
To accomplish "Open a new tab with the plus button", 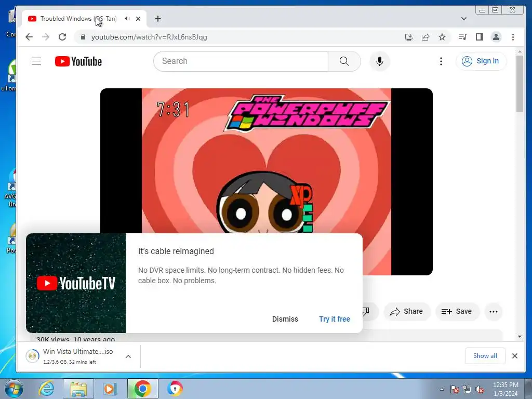I will click(158, 19).
